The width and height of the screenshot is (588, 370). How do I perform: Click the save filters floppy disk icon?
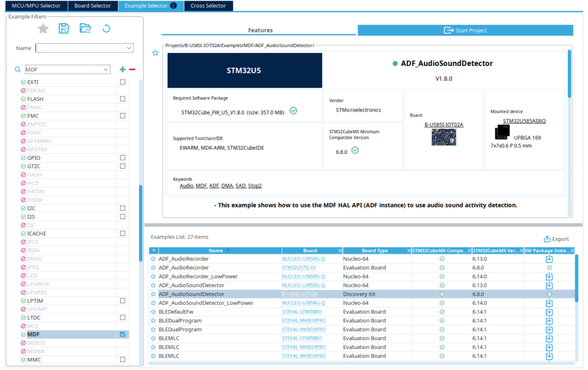pos(64,29)
